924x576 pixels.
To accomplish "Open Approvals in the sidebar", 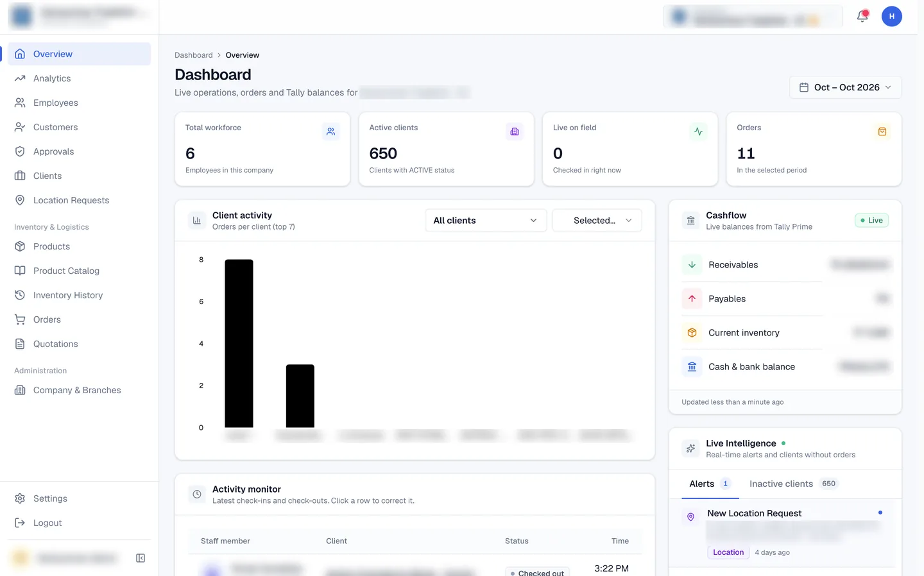I will click(80, 151).
